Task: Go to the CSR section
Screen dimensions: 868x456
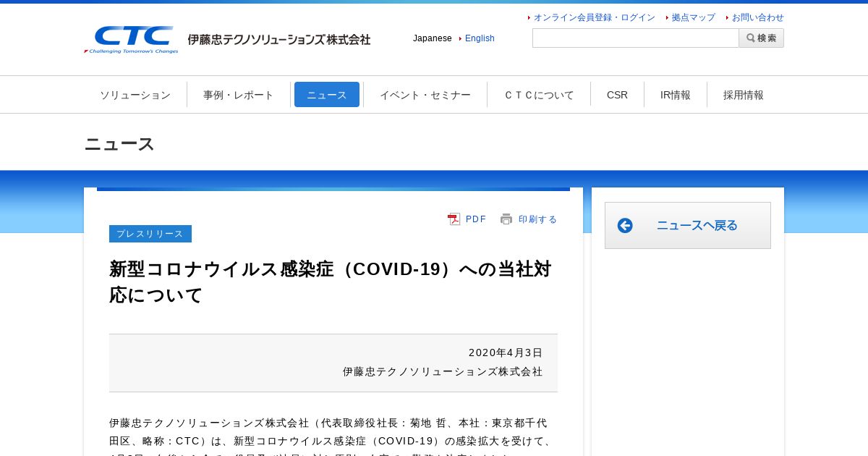Action: [x=617, y=95]
